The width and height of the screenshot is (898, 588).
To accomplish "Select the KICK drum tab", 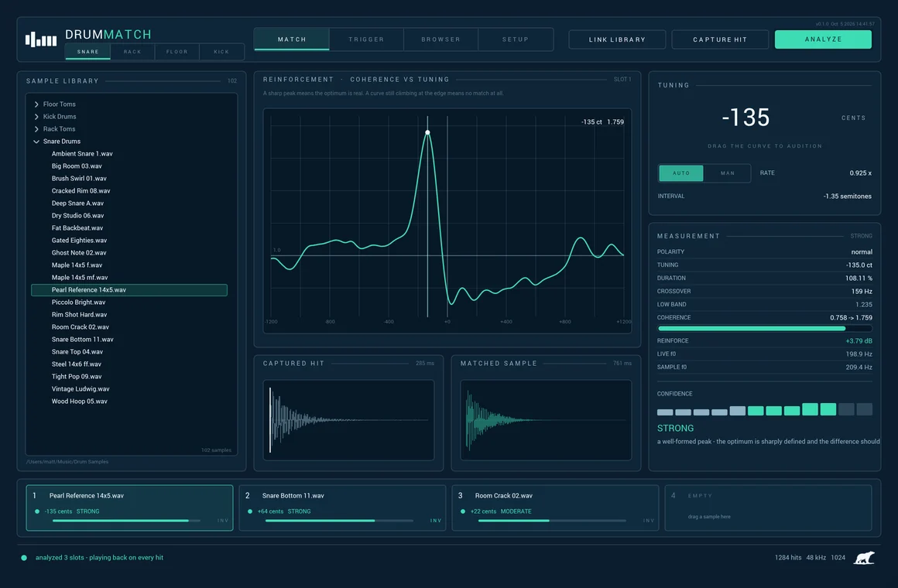I will coord(221,52).
